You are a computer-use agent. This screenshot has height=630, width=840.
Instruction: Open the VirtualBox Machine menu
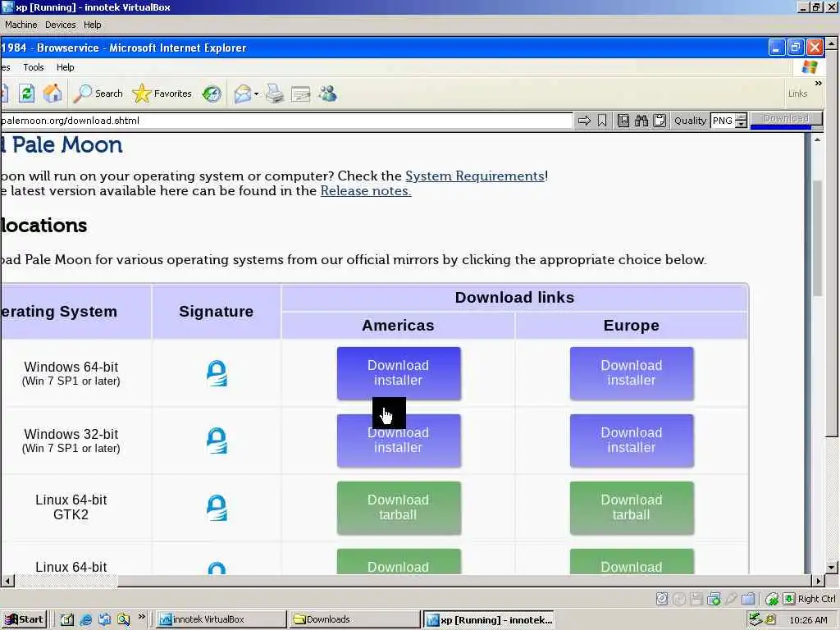[21, 25]
